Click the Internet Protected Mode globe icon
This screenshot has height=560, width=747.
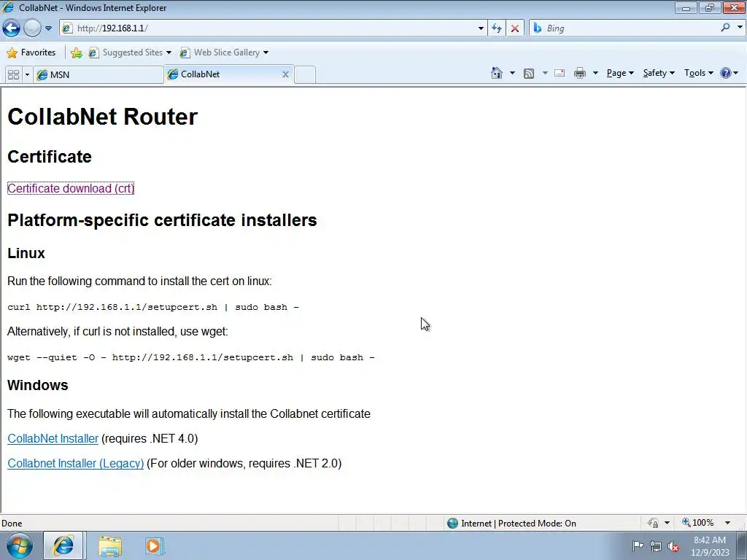[x=452, y=524]
